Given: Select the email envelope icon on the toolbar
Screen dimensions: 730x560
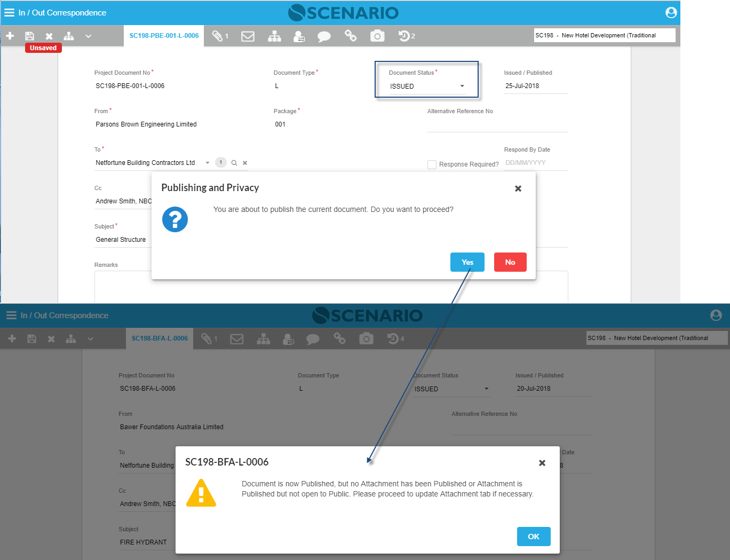Looking at the screenshot, I should tap(248, 36).
